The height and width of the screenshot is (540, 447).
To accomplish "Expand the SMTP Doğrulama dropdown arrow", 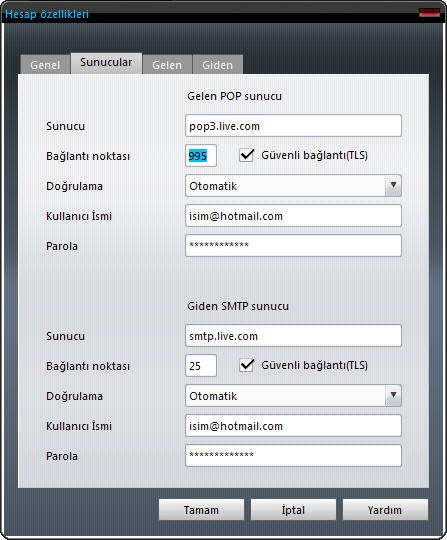I will [x=393, y=395].
